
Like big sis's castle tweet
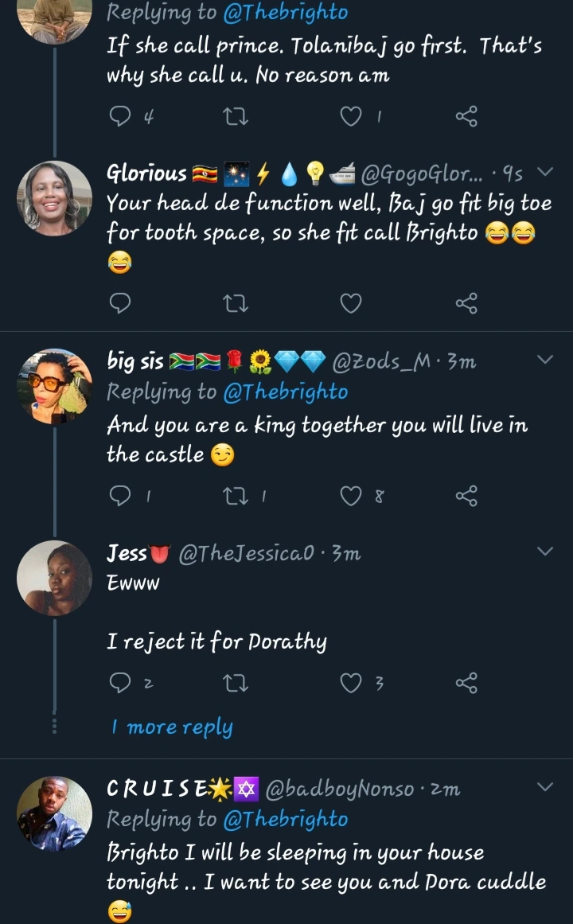pyautogui.click(x=351, y=496)
